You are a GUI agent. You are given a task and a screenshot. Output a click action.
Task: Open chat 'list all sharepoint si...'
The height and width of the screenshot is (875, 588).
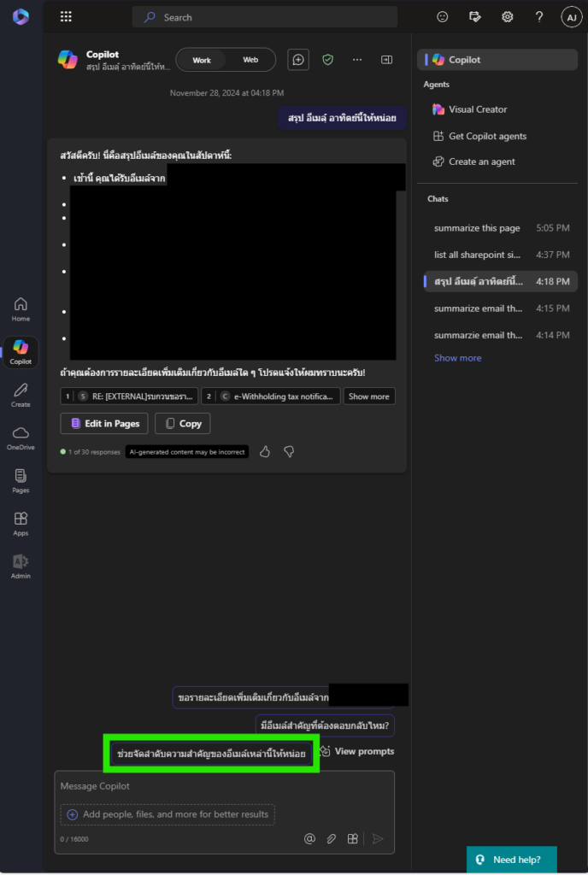click(x=501, y=255)
